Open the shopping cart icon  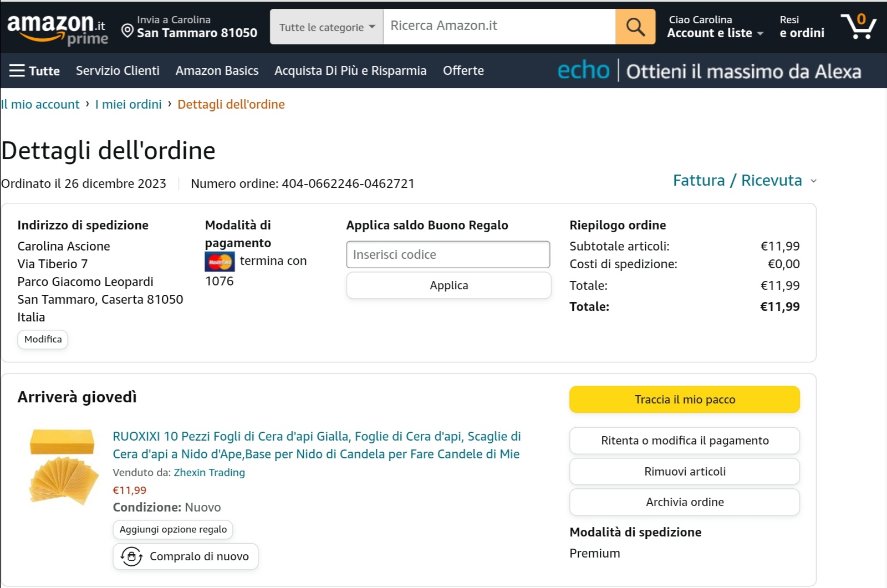(858, 27)
